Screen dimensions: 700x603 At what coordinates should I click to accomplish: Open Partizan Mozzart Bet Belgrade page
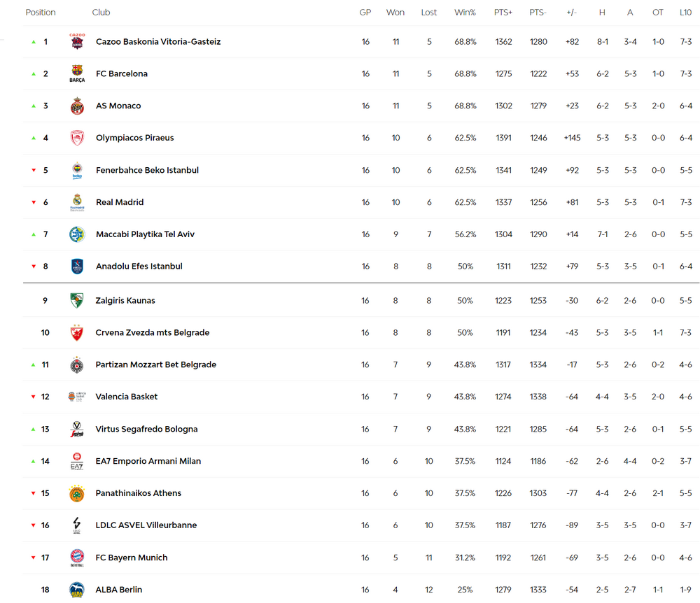point(156,365)
